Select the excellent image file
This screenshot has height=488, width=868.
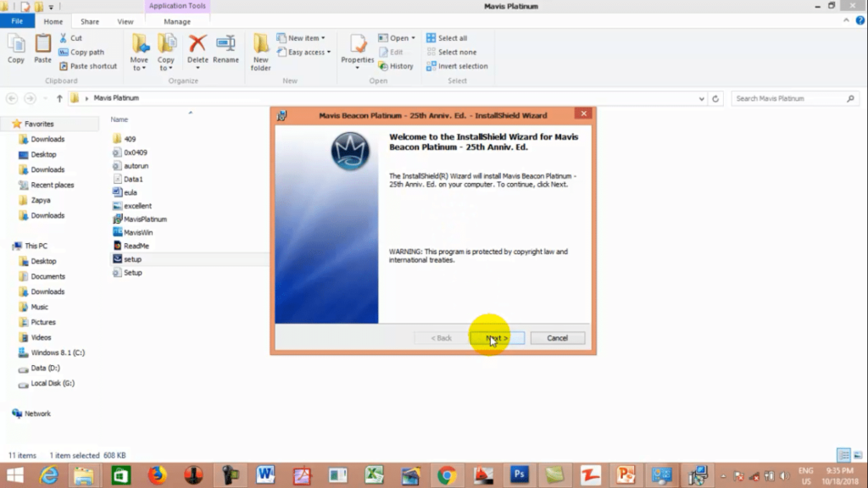[131, 205]
